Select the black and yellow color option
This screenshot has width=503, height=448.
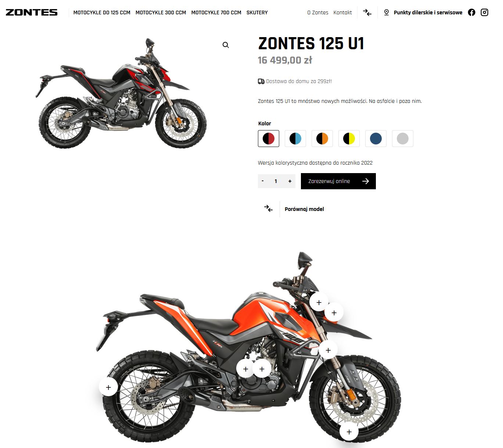pos(349,139)
